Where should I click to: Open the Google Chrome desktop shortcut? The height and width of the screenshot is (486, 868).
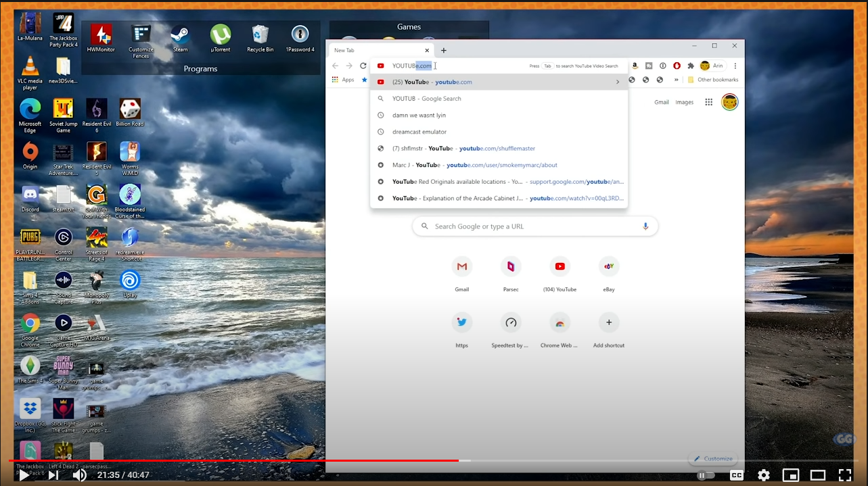coord(30,330)
